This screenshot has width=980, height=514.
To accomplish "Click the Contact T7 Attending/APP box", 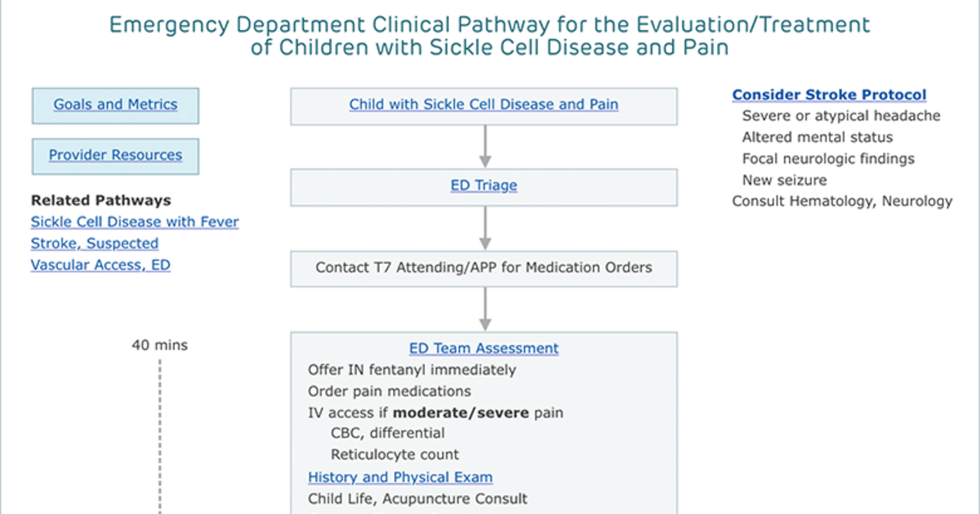I will (x=483, y=268).
